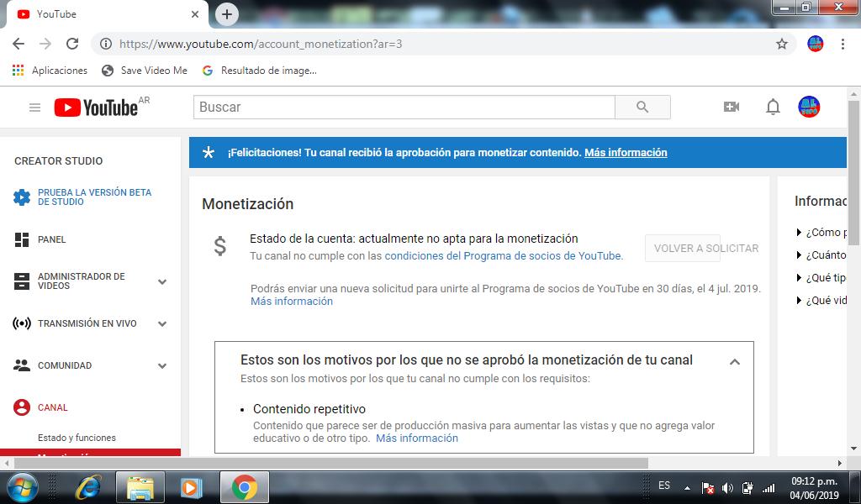Focus the Buscar search field
Viewport: 861px width, 504px height.
coord(404,107)
